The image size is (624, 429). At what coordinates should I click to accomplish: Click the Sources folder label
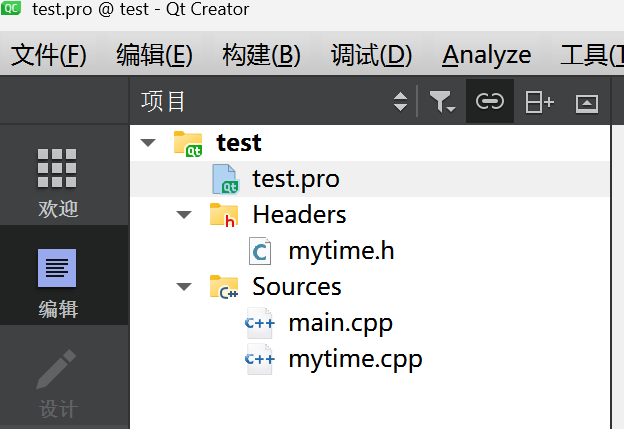pos(297,287)
